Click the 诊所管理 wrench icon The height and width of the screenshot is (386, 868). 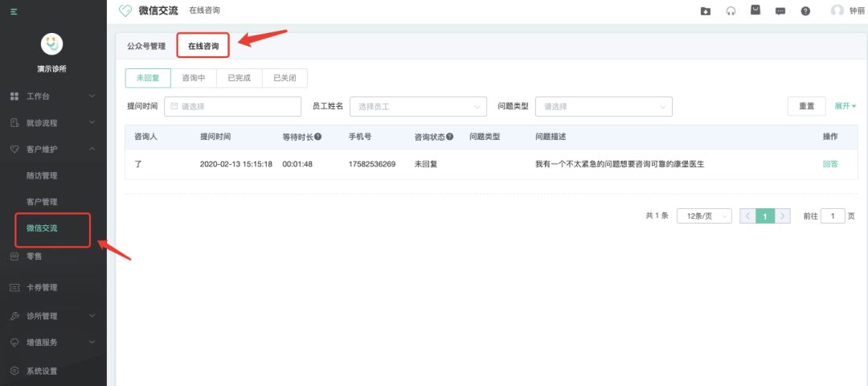coord(15,316)
